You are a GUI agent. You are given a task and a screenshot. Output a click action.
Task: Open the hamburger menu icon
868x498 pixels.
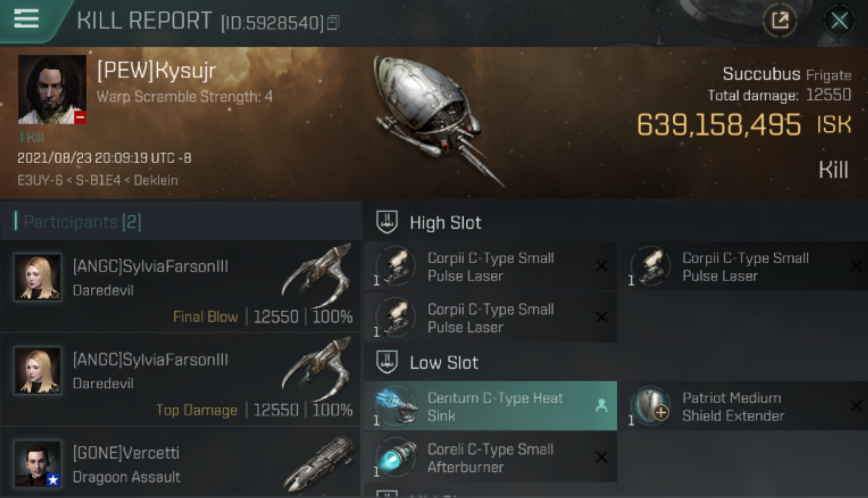coord(26,19)
